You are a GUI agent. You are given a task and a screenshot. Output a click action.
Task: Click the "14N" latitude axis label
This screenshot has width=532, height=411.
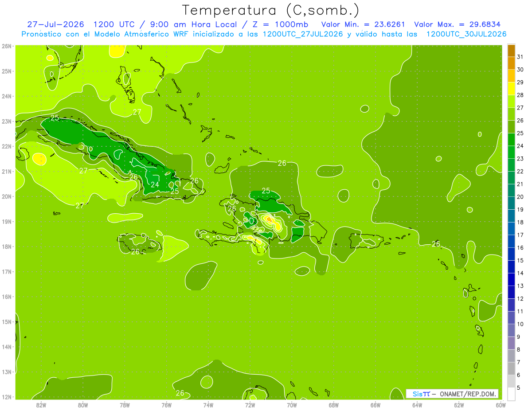(7, 347)
